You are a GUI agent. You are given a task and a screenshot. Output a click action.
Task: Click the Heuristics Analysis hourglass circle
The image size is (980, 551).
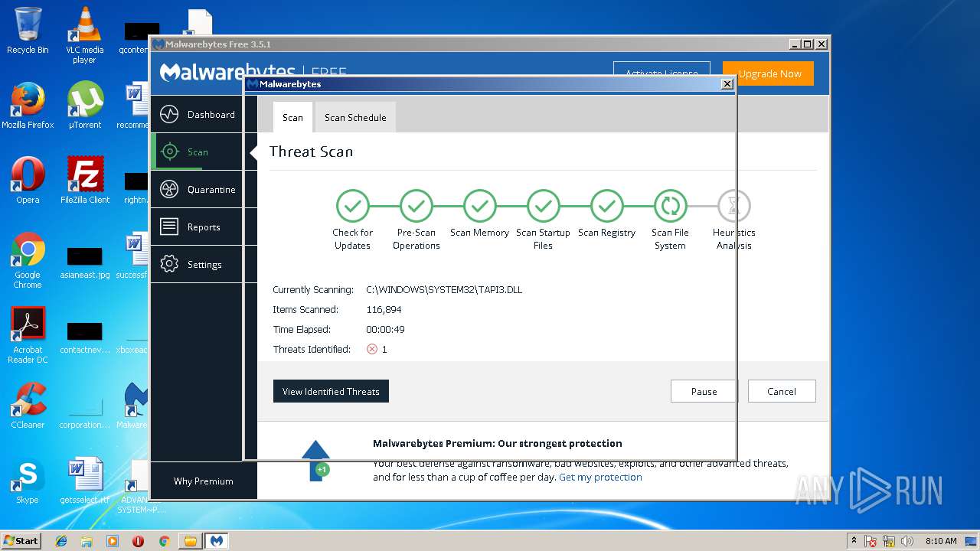click(733, 206)
